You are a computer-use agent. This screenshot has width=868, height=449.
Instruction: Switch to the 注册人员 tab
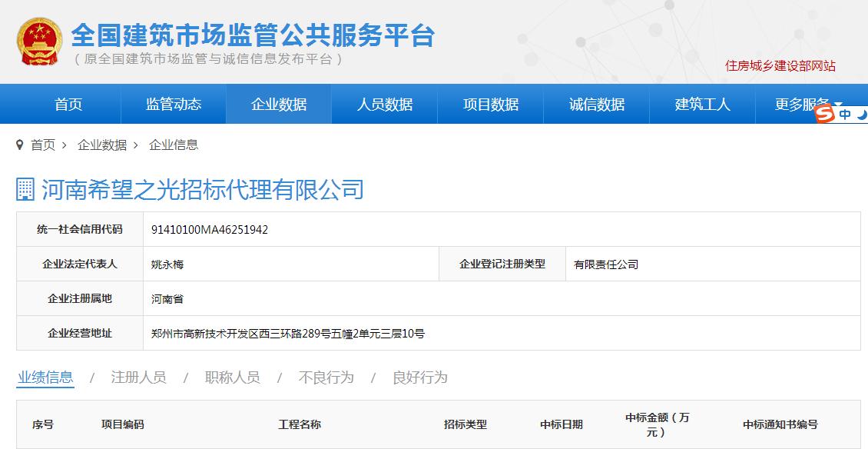[138, 377]
